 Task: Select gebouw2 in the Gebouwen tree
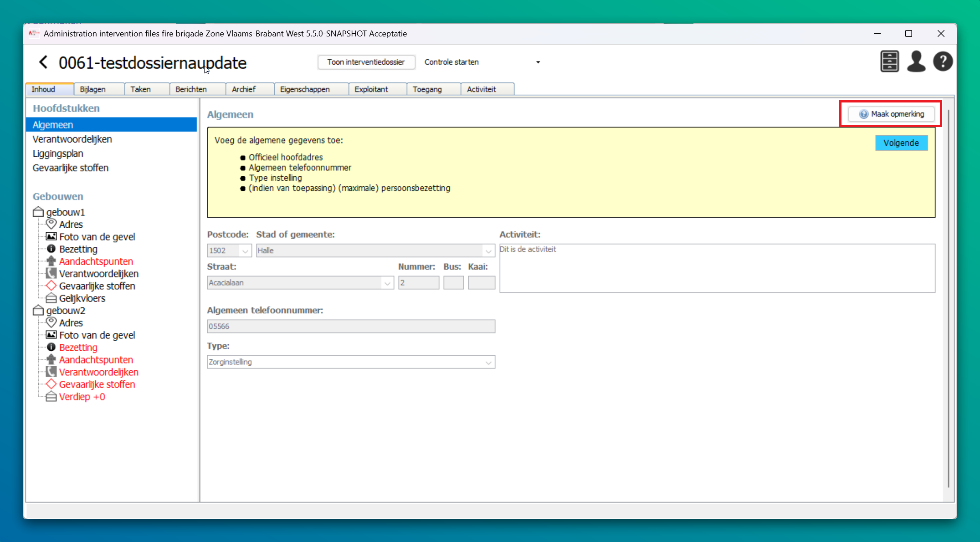(66, 311)
